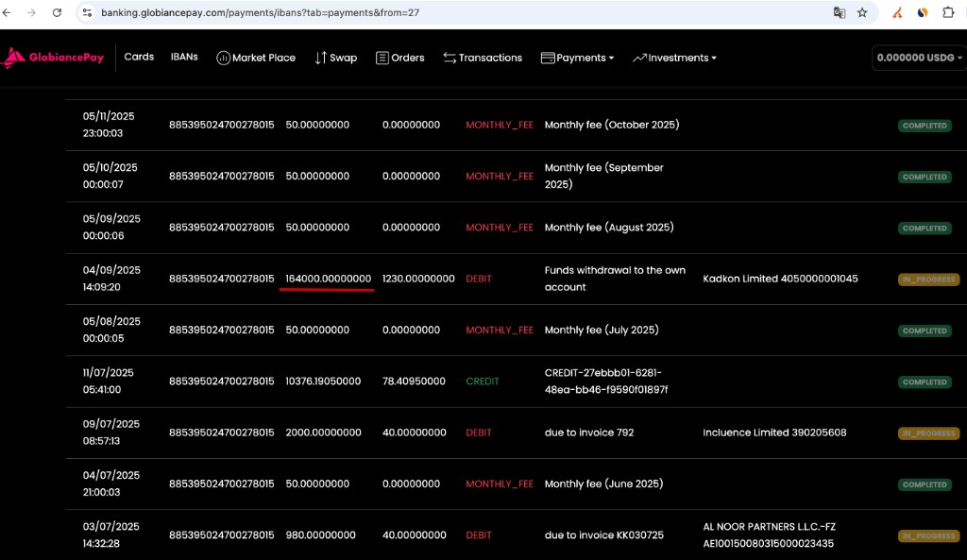967x560 pixels.
Task: Click IN_PROGRESS badge for Kadkon Limited withdrawal
Action: 928,280
